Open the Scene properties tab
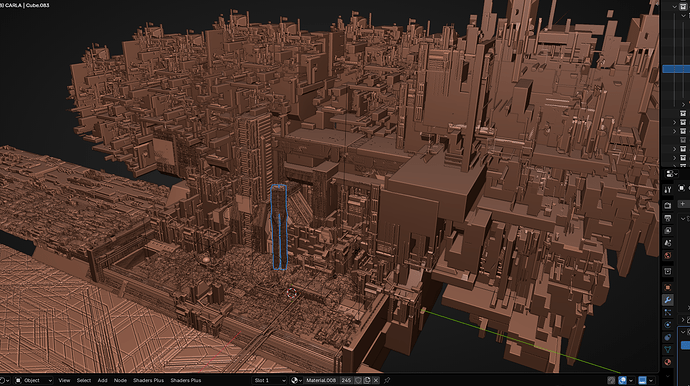690x386 pixels. [668, 243]
